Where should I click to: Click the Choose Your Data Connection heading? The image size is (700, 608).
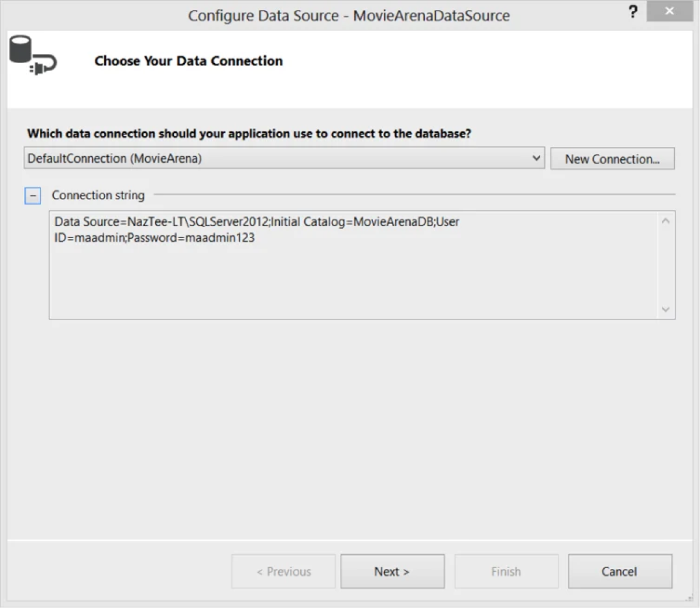pyautogui.click(x=188, y=61)
